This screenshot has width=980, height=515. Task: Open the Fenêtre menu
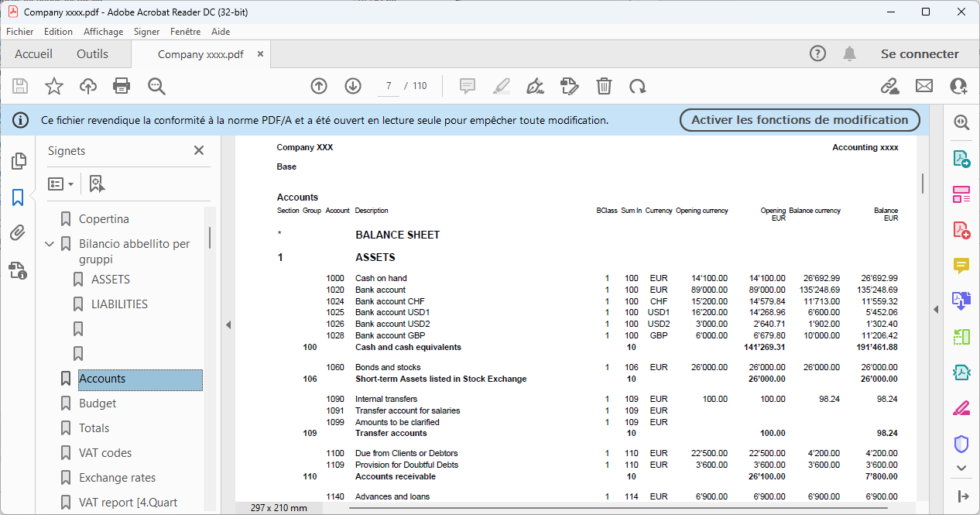coord(185,32)
